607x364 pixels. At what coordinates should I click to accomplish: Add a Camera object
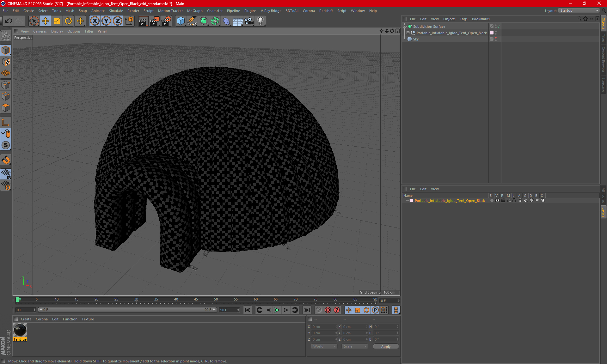(249, 21)
